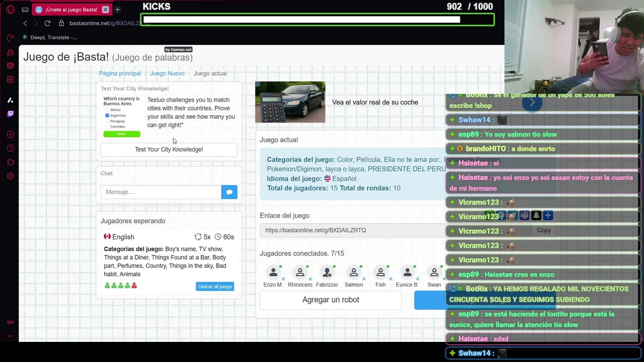Screen dimensions: 644x362
Task: Close the ¡Únete al juego Basta! tab
Action: (x=105, y=10)
